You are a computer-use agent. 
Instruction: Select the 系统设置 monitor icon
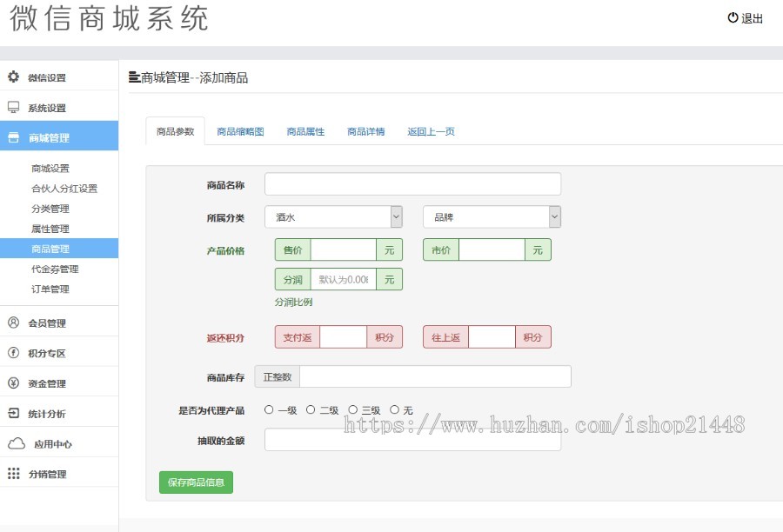click(12, 107)
